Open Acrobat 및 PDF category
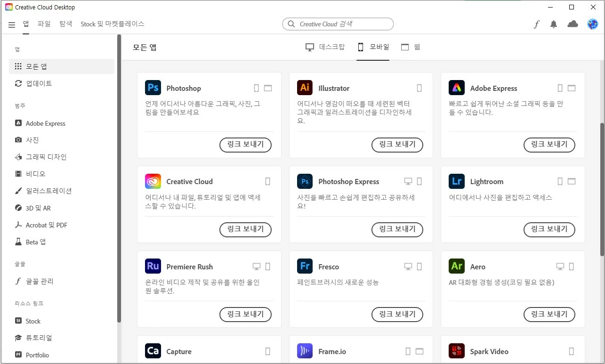Image resolution: width=605 pixels, height=364 pixels. tap(62, 225)
